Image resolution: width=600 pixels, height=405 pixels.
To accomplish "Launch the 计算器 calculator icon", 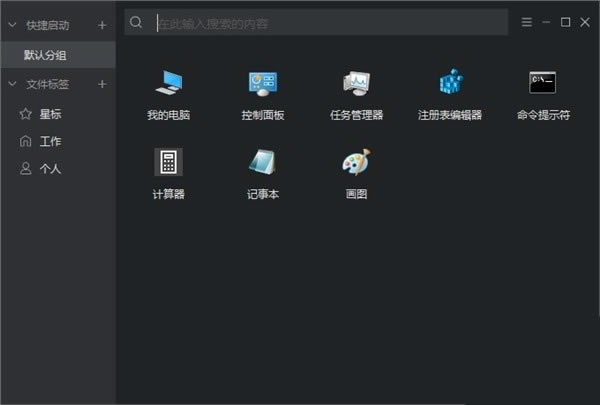I will click(x=168, y=162).
